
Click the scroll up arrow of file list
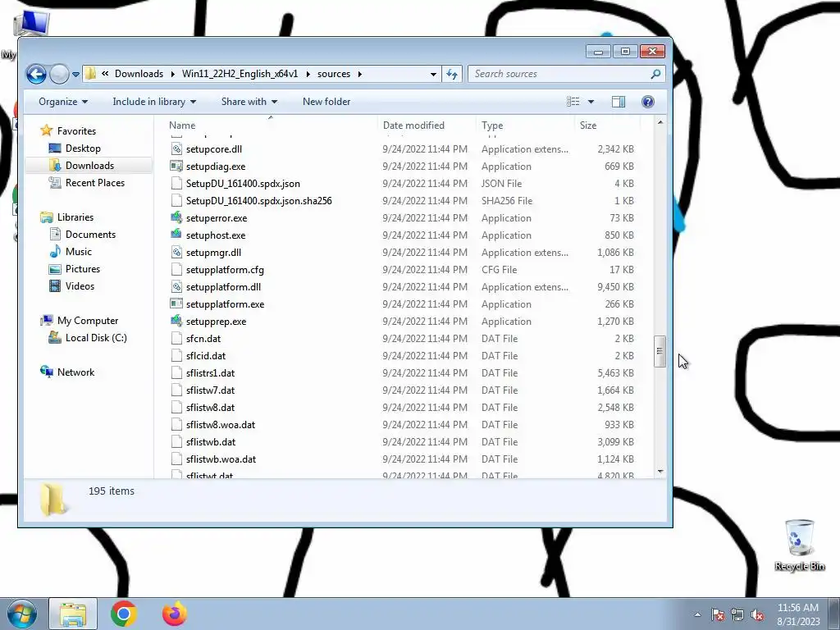[660, 123]
